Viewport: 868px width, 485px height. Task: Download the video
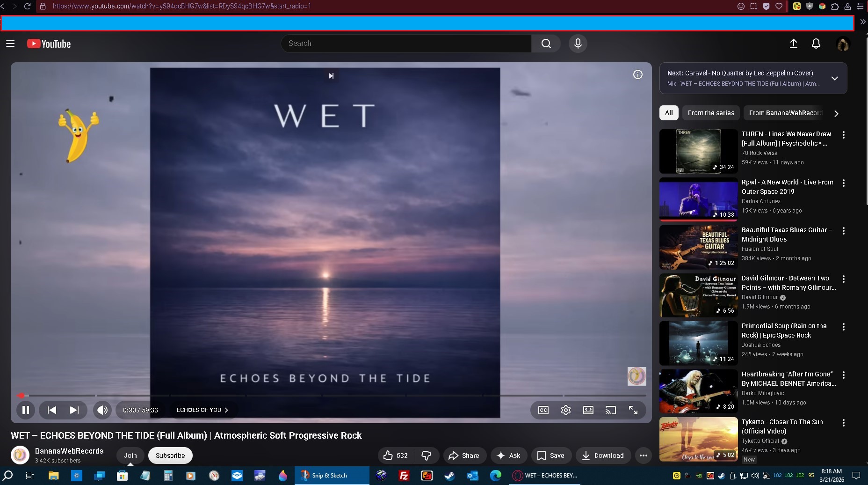603,456
